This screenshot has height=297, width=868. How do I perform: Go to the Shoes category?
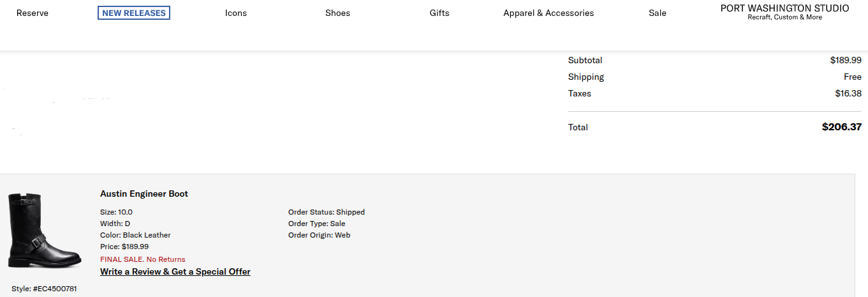pyautogui.click(x=337, y=13)
